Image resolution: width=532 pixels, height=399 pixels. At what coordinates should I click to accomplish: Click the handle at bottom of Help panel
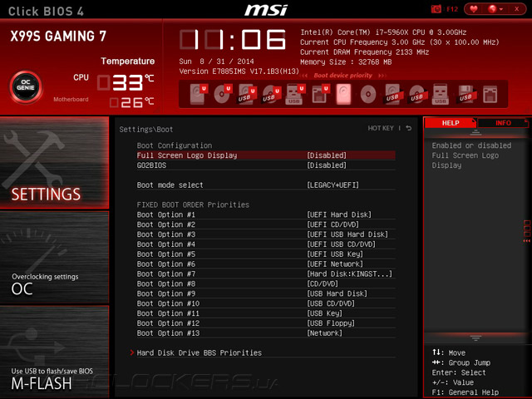[475, 338]
